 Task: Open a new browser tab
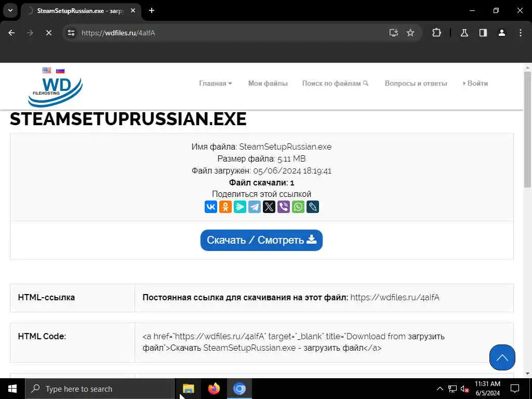pyautogui.click(x=152, y=10)
